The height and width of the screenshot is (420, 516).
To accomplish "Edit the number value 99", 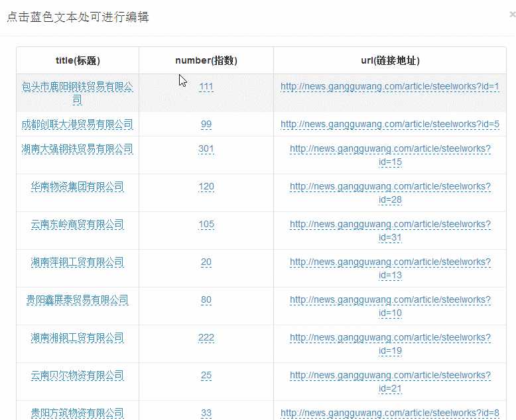I will [206, 125].
